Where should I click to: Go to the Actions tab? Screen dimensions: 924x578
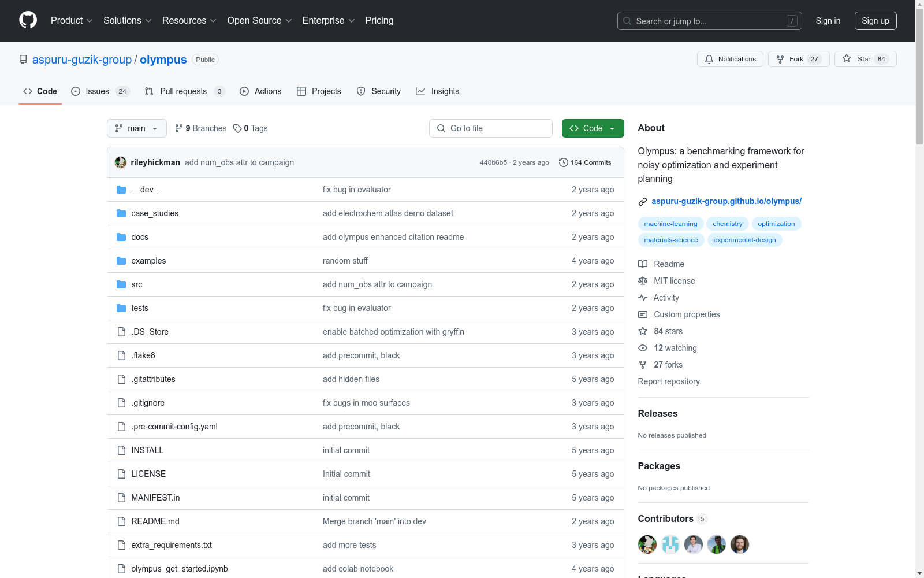260,91
